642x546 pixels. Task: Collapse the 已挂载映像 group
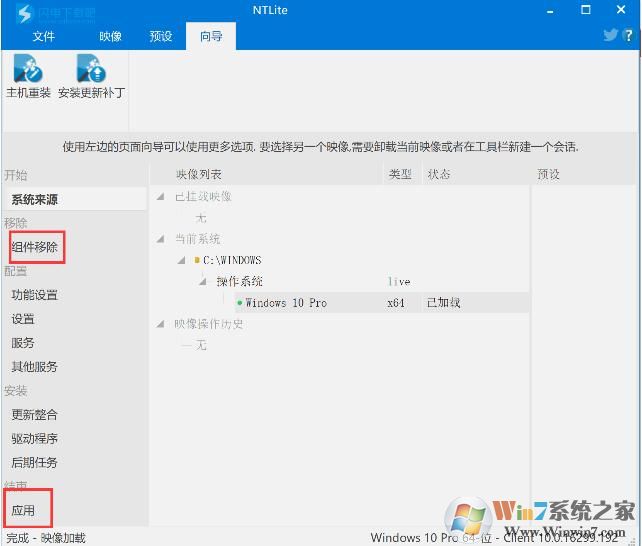click(x=160, y=197)
